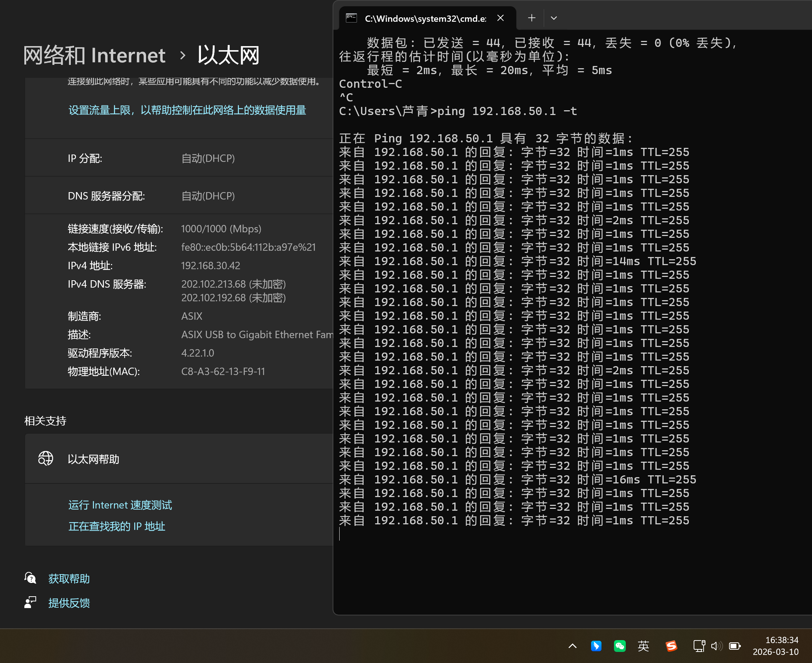The image size is (812, 663).
Task: Open the terminal profile dropdown
Action: pos(554,18)
